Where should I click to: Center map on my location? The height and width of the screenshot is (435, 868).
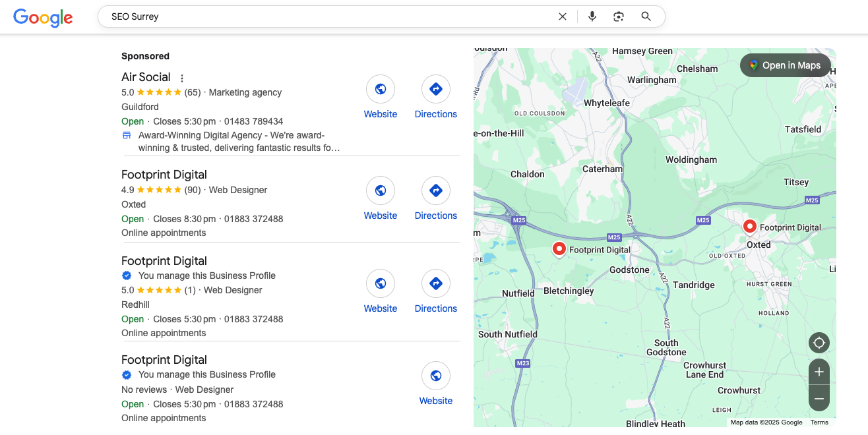[x=819, y=343]
